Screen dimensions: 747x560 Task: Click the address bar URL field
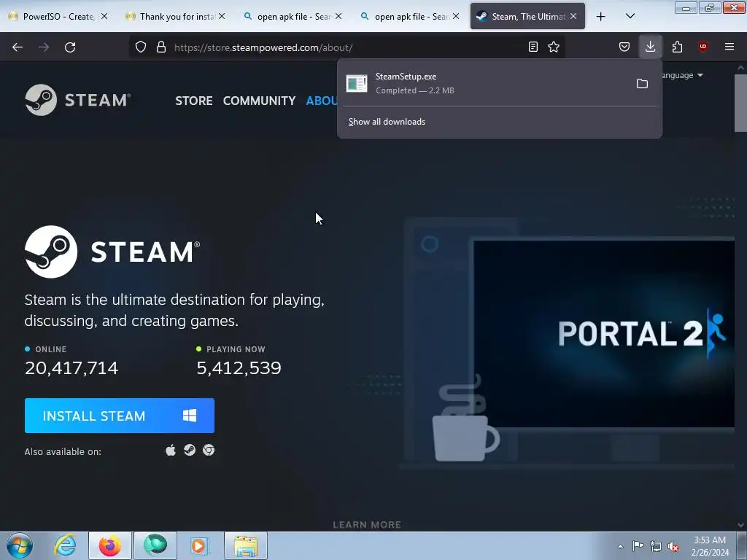(x=347, y=47)
